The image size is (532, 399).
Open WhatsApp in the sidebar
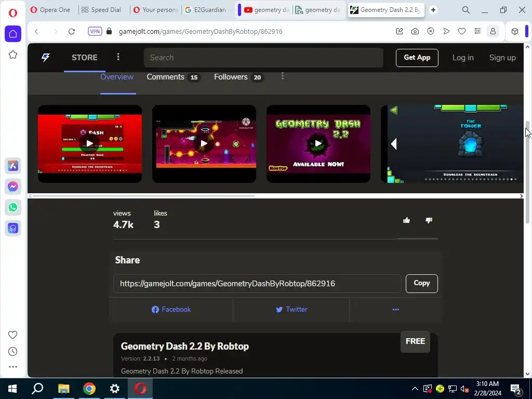13,207
